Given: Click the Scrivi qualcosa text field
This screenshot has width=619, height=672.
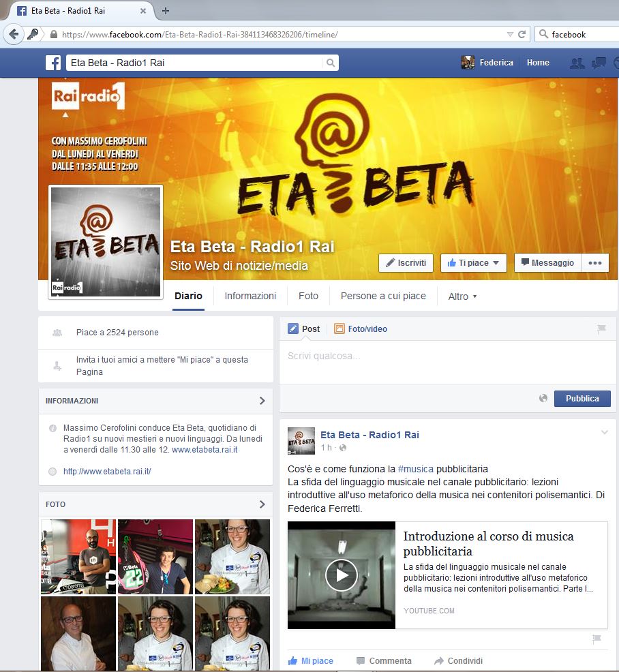Looking at the screenshot, I should pyautogui.click(x=447, y=362).
